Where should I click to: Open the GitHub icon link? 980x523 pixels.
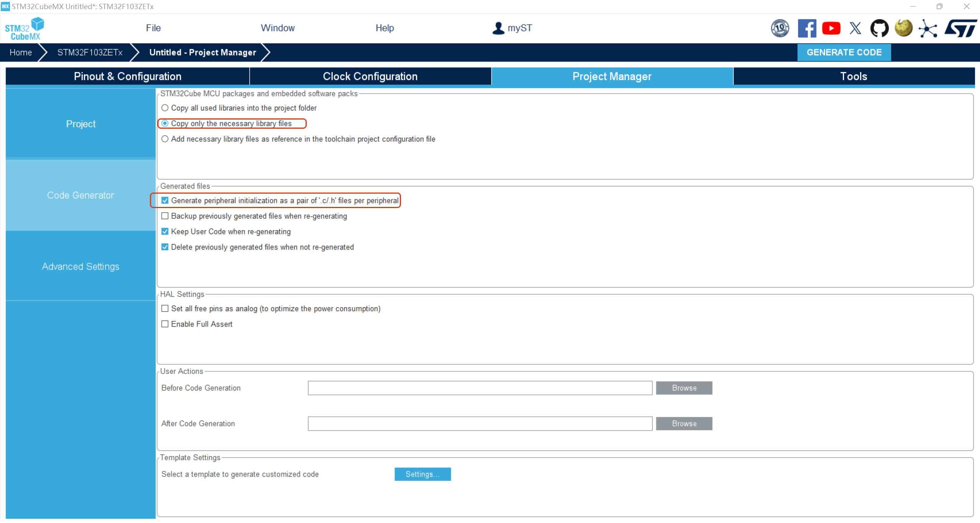point(879,28)
